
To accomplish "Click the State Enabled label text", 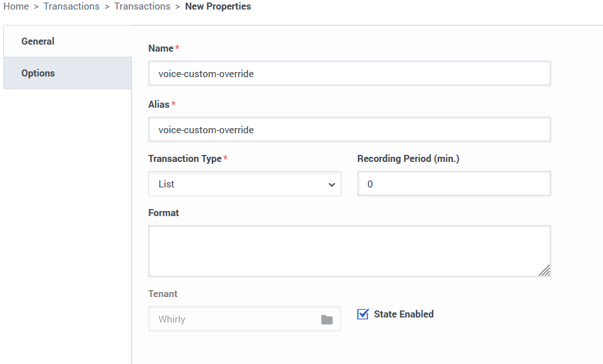I will pyautogui.click(x=403, y=314).
